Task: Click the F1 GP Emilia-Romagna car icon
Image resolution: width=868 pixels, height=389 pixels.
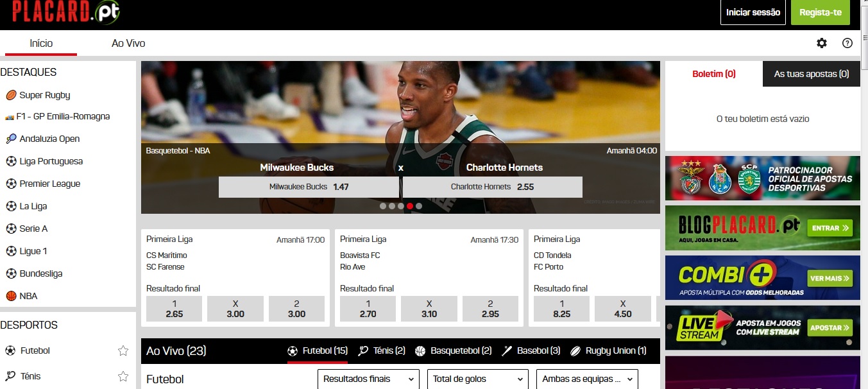Action: tap(9, 117)
